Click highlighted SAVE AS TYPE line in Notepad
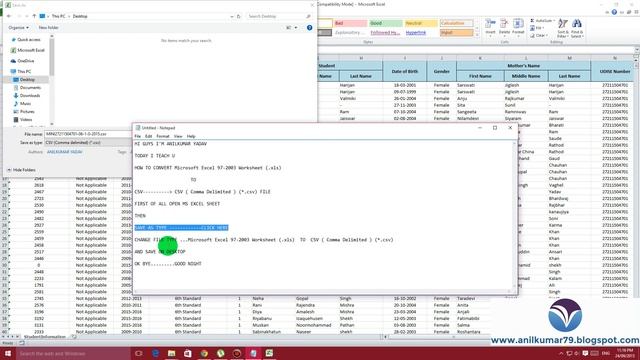The width and height of the screenshot is (640, 360). pos(181,228)
